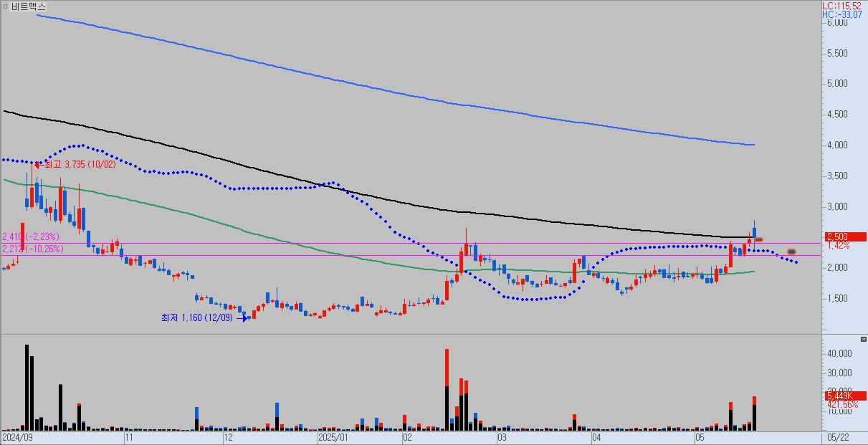Click the 2,212 (-10.26%) level label

(33, 249)
